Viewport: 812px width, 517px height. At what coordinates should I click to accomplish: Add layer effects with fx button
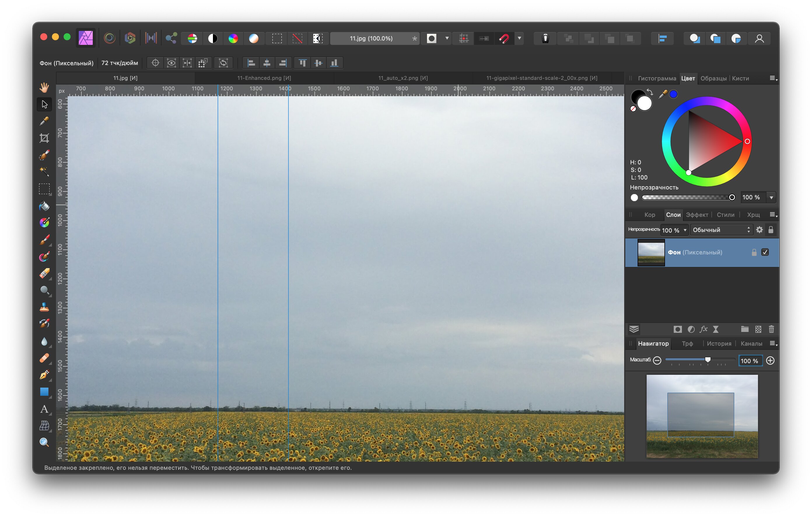tap(703, 329)
